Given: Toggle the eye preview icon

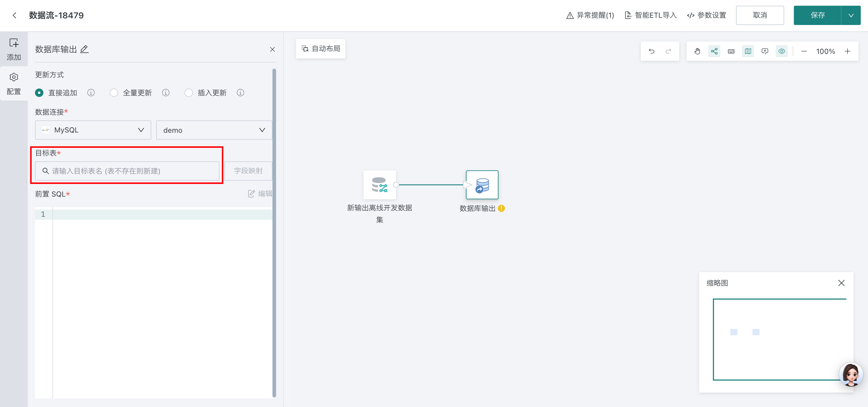Looking at the screenshot, I should coord(782,51).
